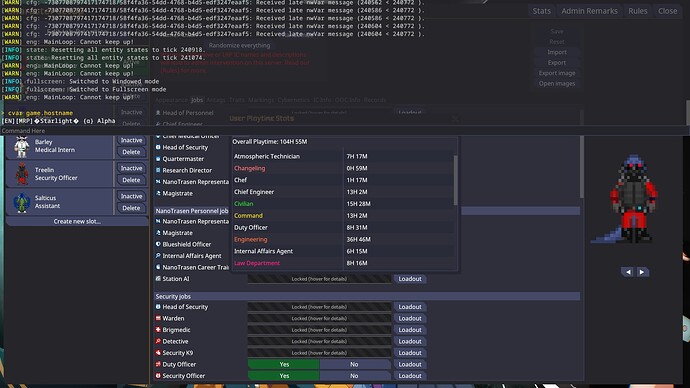
Task: Click the locked bar for Warden
Action: click(319, 318)
